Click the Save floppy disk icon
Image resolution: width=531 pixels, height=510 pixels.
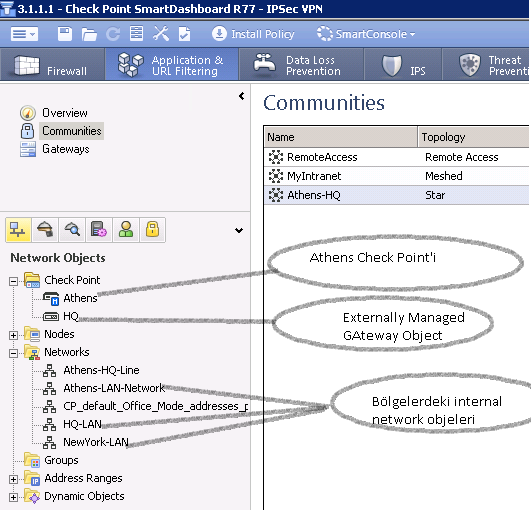(x=65, y=34)
